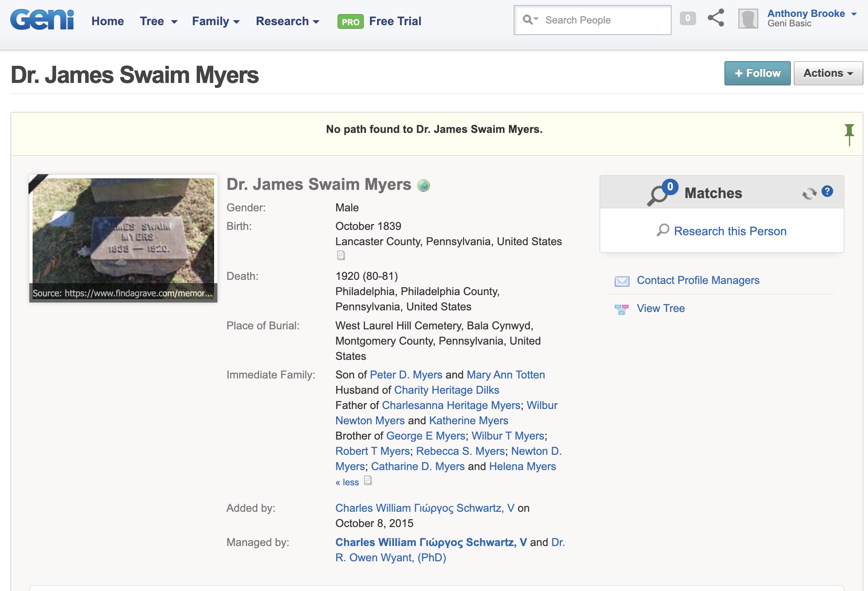Click the user avatar thumbnail
Image resolution: width=868 pixels, height=591 pixels.
click(748, 19)
